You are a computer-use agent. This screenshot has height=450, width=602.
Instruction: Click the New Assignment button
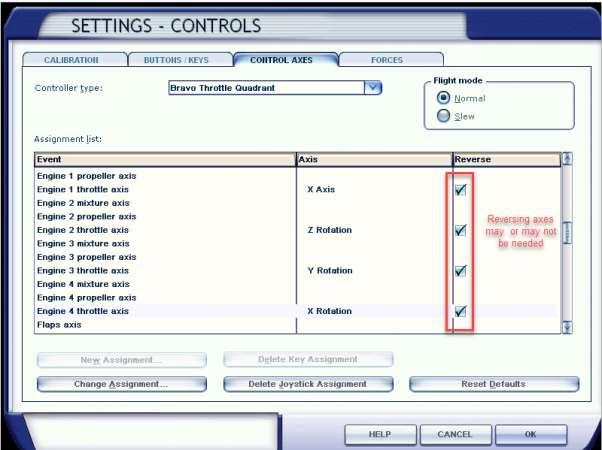122,360
